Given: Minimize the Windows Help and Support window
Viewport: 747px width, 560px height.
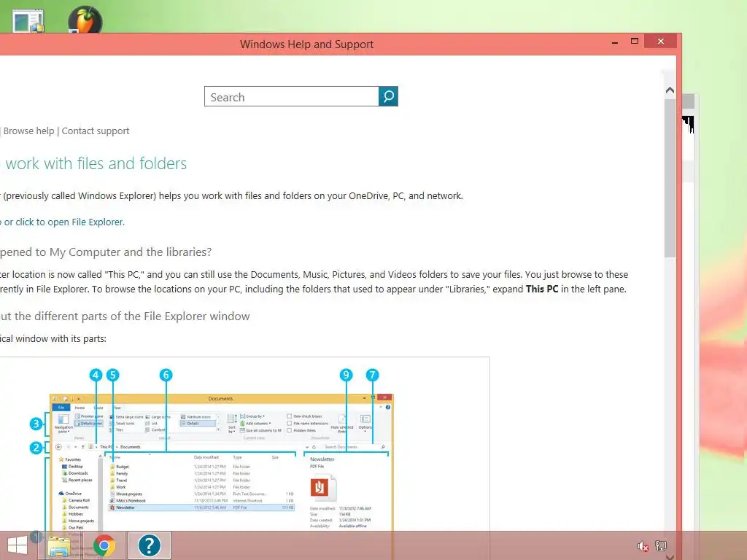Looking at the screenshot, I should pyautogui.click(x=615, y=42).
